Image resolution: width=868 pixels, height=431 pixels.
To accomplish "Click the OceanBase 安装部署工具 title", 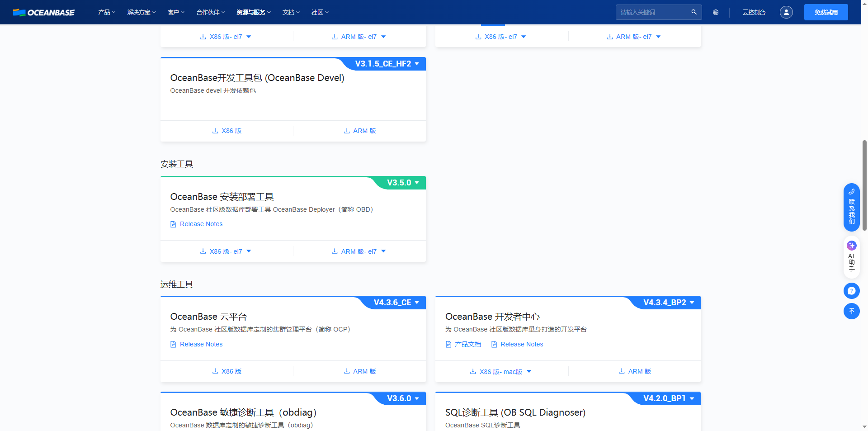I will pos(222,197).
